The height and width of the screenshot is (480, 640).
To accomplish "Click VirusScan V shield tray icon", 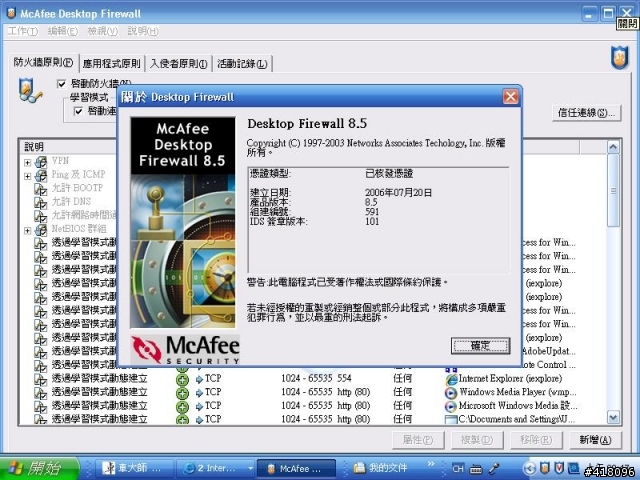I will point(559,468).
